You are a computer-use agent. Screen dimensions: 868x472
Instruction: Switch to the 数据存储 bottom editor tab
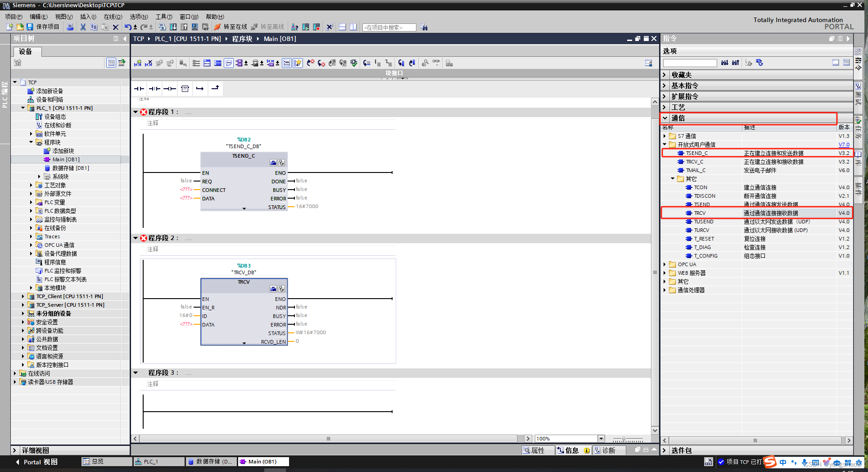click(210, 462)
